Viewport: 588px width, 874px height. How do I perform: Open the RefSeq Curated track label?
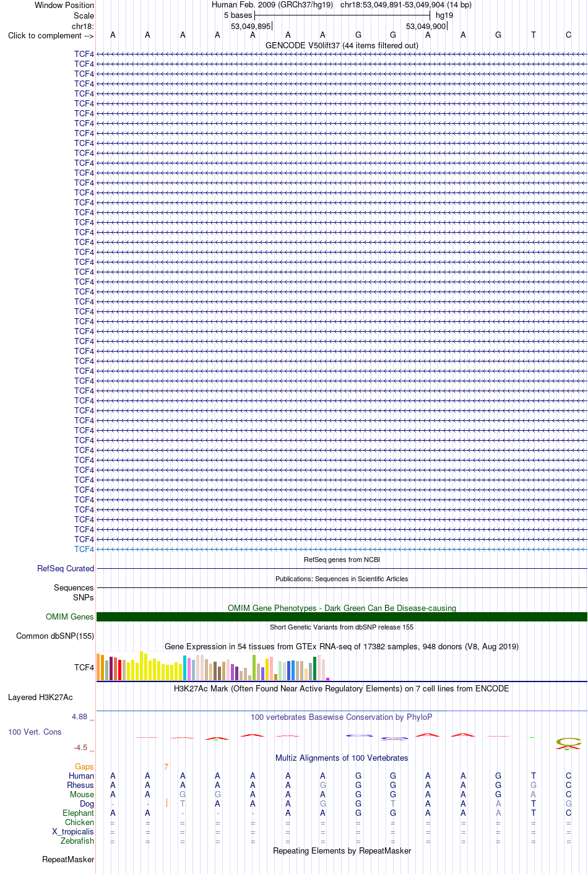point(66,568)
